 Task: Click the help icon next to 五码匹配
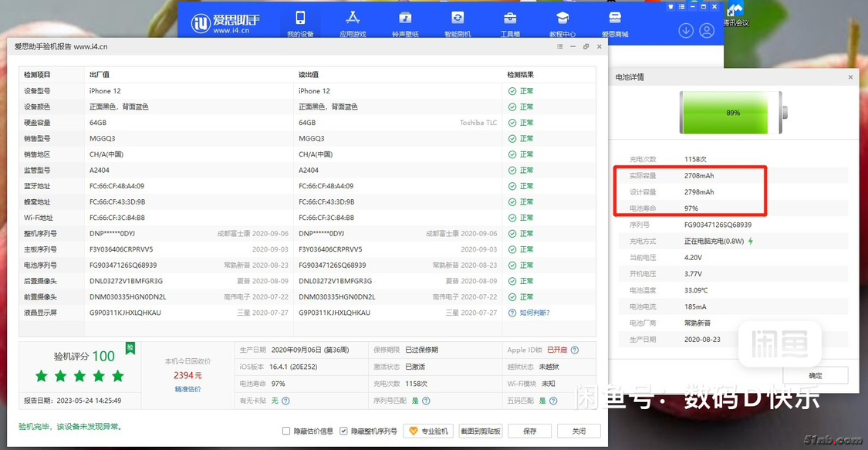click(x=553, y=401)
